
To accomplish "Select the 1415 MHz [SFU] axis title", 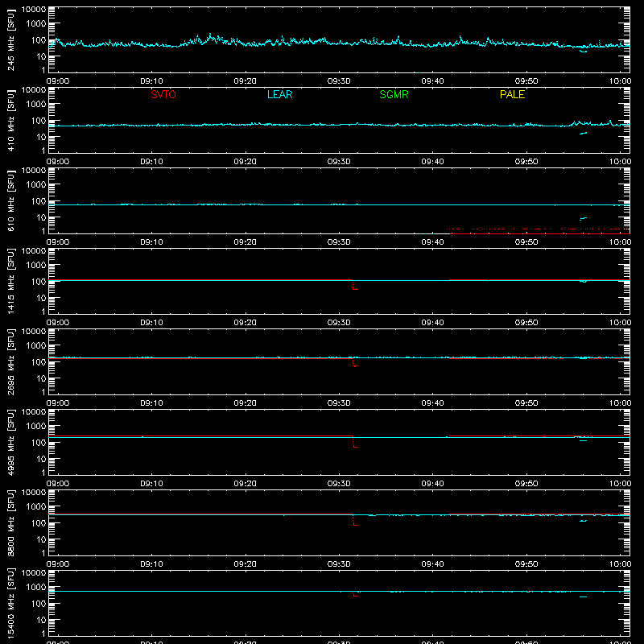I will (x=10, y=281).
